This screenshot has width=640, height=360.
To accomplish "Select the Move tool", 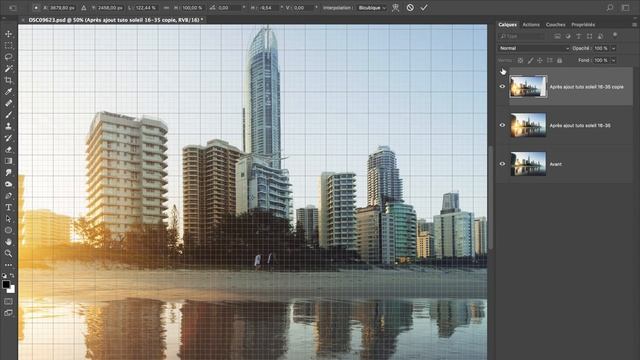I will [x=9, y=34].
